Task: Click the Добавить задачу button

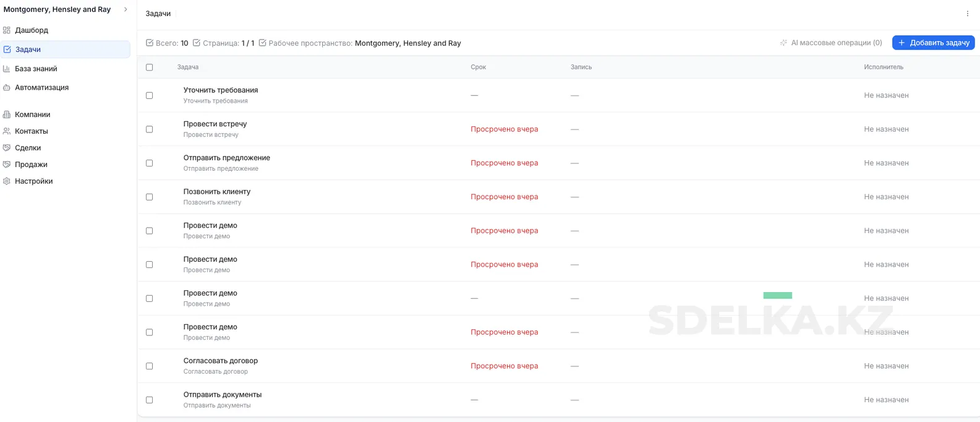Action: point(933,43)
